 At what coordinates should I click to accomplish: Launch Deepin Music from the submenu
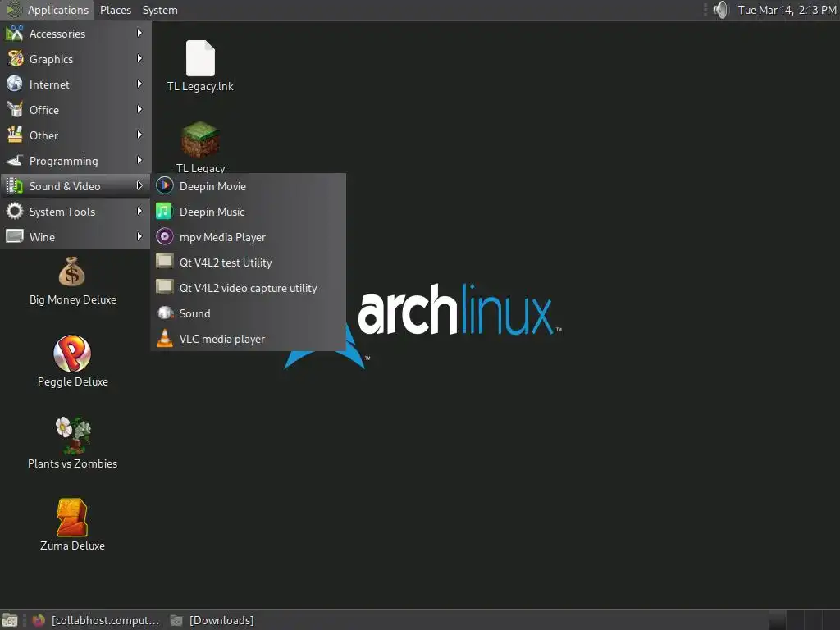pos(249,212)
